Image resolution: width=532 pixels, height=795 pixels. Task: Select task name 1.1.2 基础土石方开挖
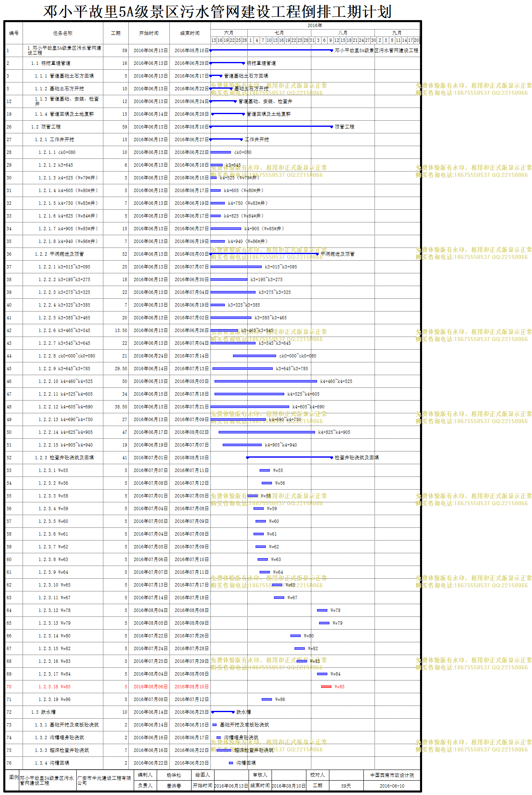59,89
